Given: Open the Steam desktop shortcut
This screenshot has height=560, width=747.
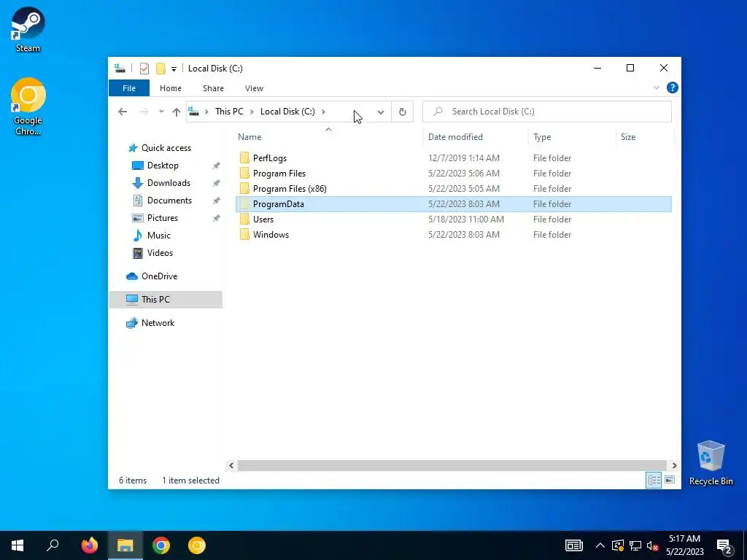Looking at the screenshot, I should (28, 29).
